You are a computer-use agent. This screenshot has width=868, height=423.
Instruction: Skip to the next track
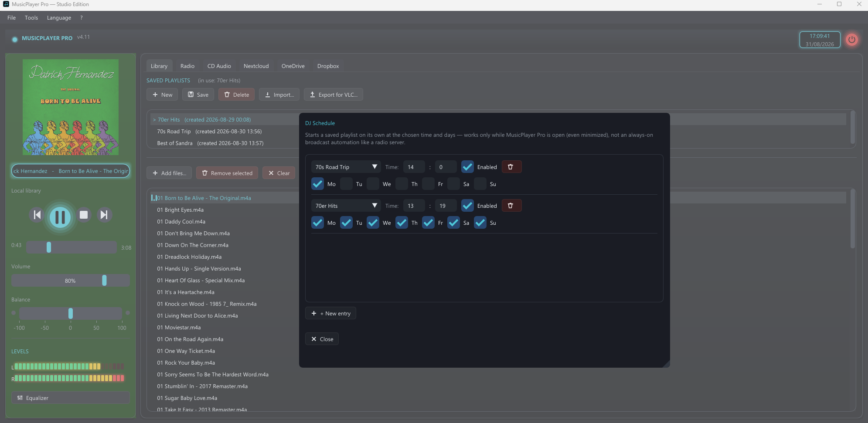pos(104,215)
